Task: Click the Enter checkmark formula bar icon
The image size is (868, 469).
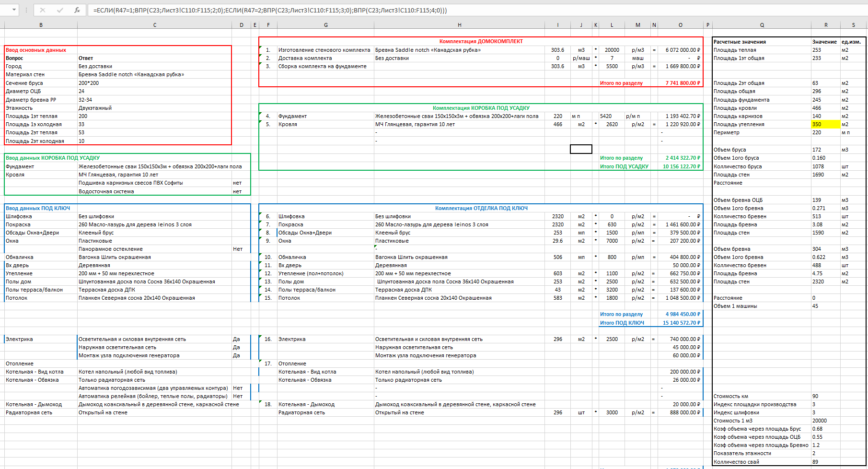Action: [60, 10]
